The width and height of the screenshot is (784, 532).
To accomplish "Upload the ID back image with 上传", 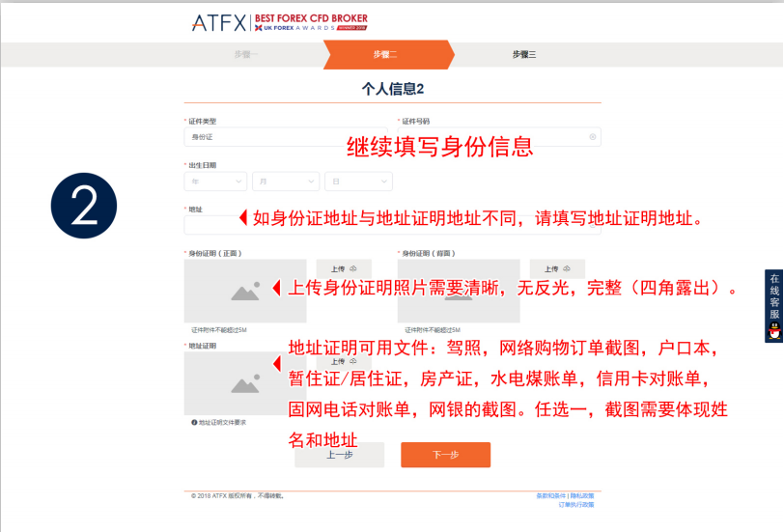I will pos(557,269).
